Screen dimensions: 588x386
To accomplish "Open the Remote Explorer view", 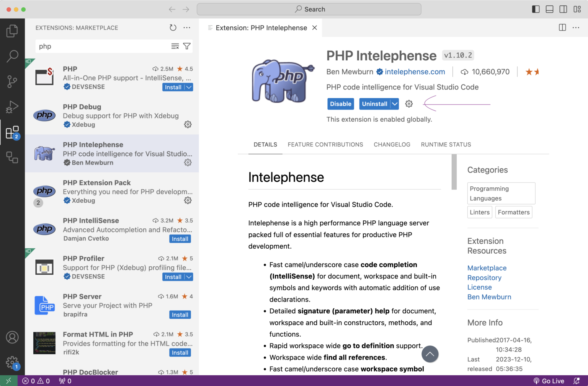I will pos(13,158).
